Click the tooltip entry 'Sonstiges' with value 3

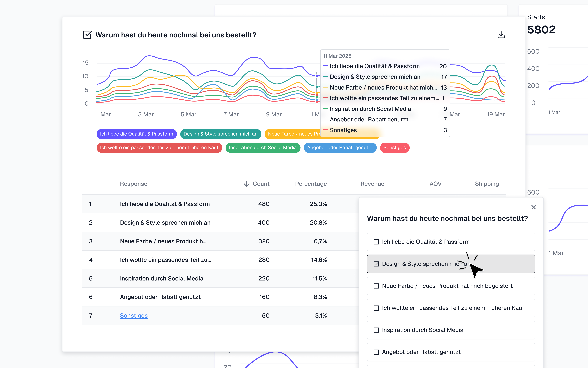[x=385, y=130]
